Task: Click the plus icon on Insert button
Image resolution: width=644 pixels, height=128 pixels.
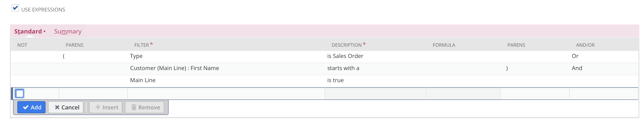Action: (98, 107)
